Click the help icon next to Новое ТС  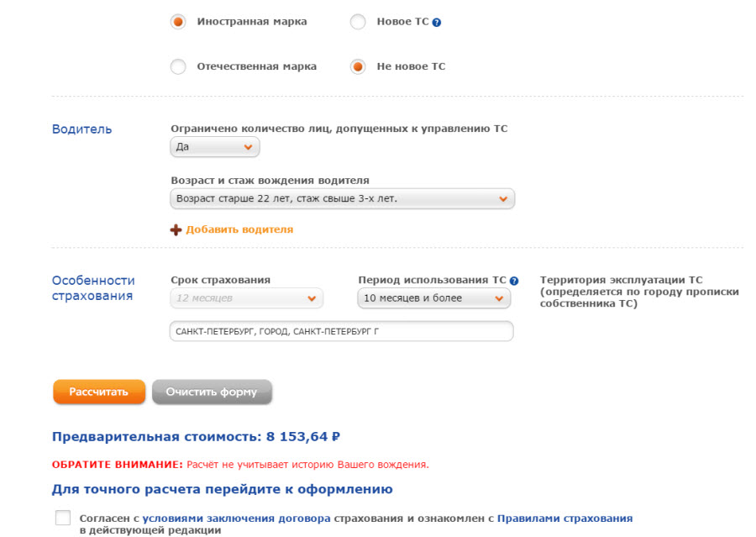[437, 23]
